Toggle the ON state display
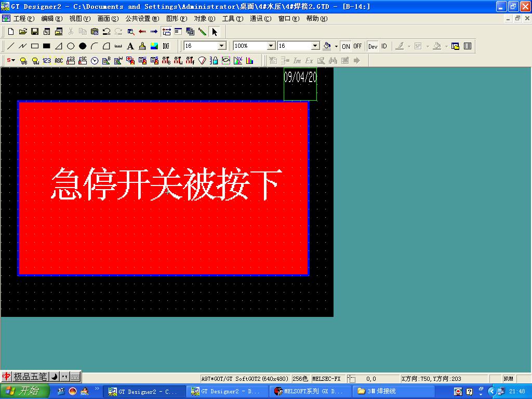 coord(346,46)
